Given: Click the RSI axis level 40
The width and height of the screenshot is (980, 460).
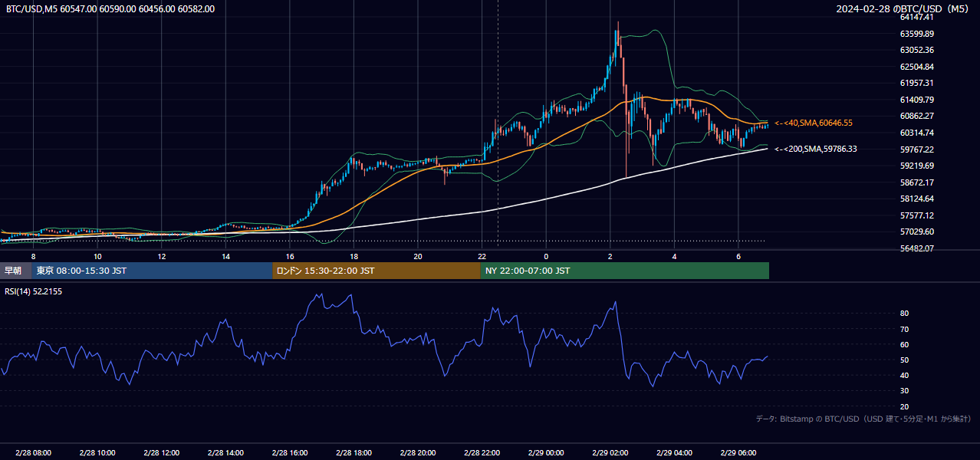Looking at the screenshot, I should point(905,375).
